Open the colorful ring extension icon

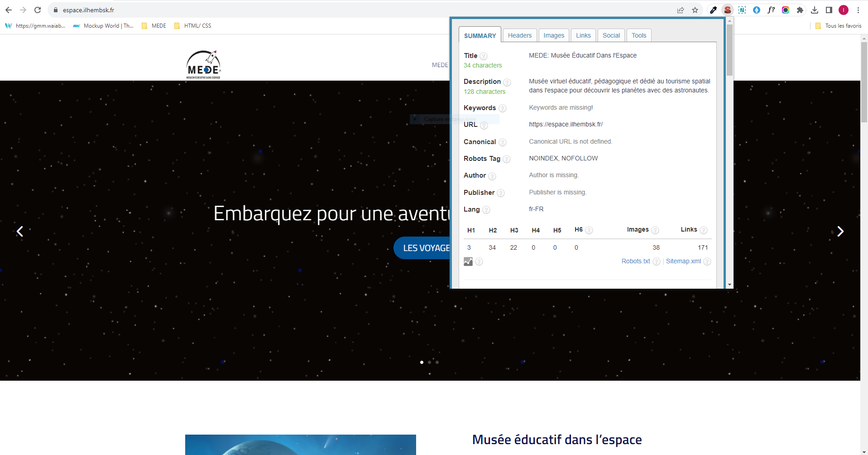786,10
